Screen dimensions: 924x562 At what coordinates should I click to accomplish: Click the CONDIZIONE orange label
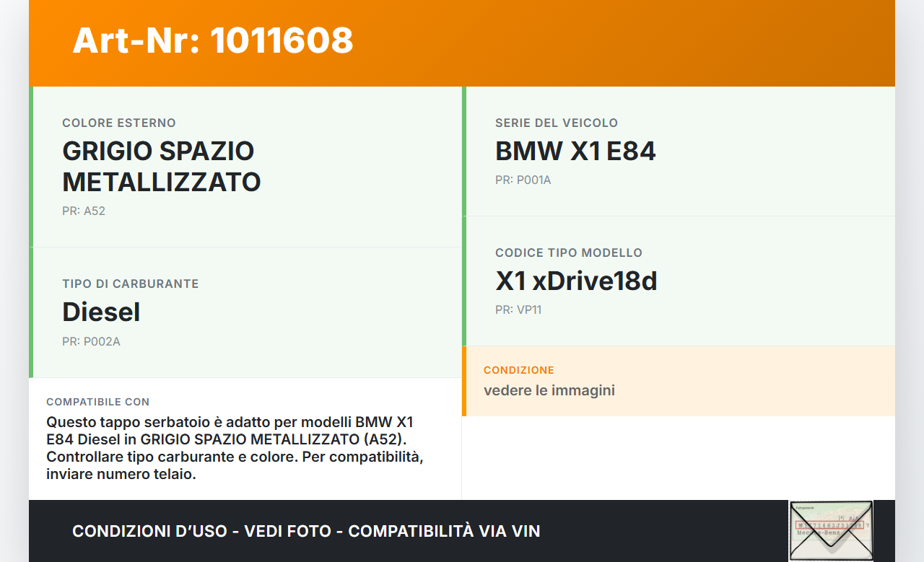[x=519, y=370]
